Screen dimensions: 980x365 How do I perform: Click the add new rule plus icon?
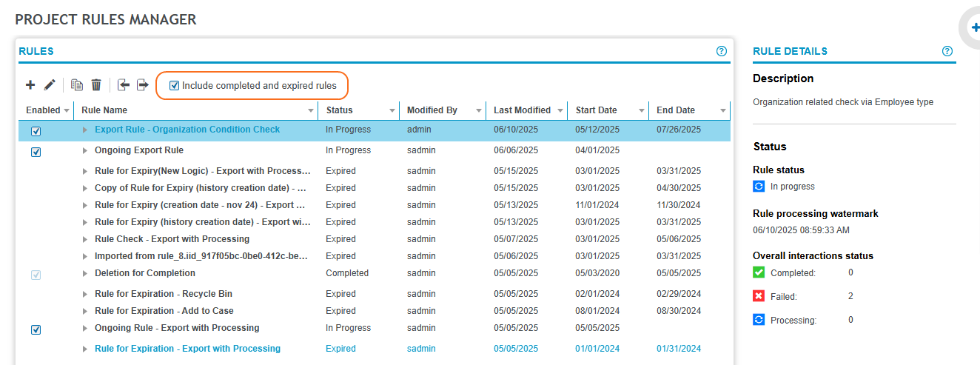pos(30,85)
